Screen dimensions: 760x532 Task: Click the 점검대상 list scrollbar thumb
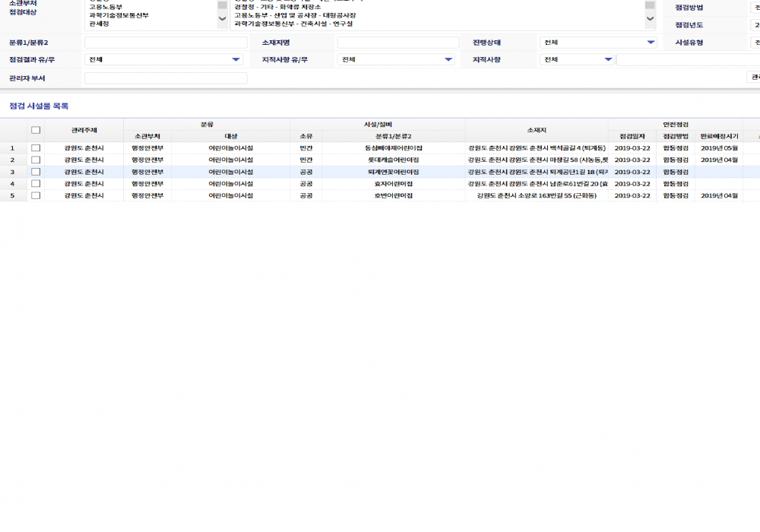pyautogui.click(x=651, y=5)
